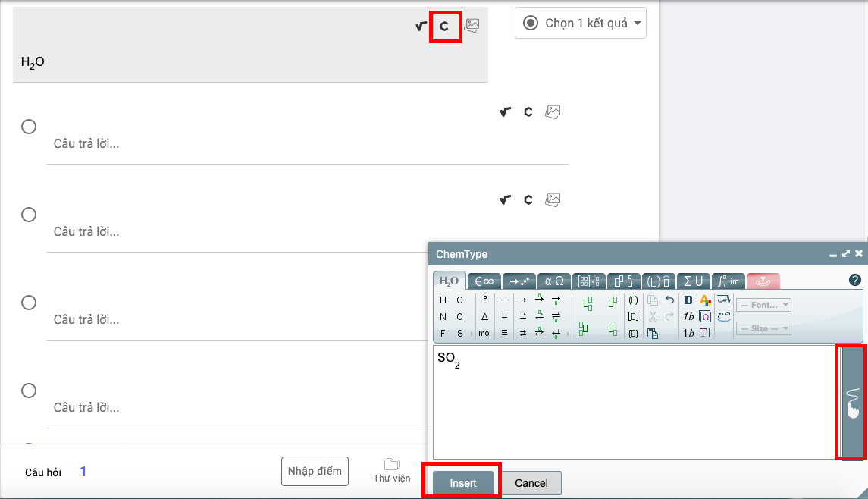Switch to the Greek letters α Ω tab

pos(554,281)
